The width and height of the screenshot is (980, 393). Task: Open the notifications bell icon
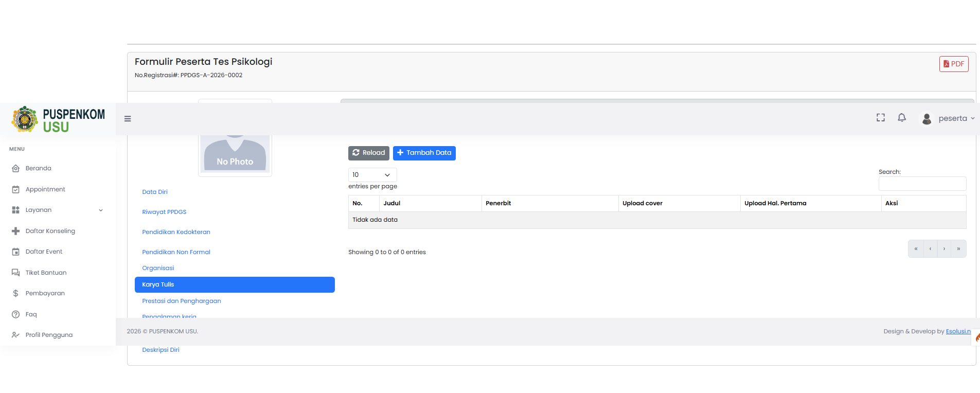pyautogui.click(x=902, y=118)
